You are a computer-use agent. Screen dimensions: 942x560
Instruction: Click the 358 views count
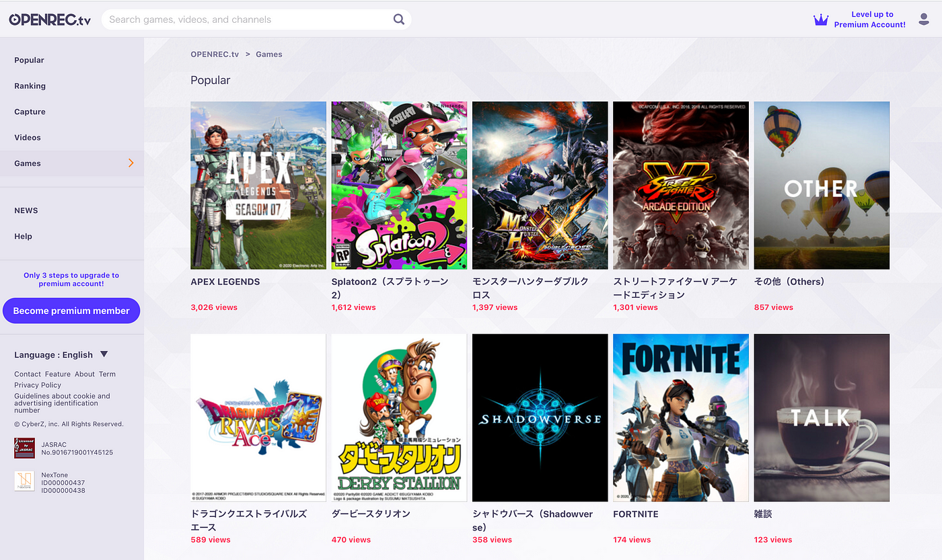(x=493, y=540)
